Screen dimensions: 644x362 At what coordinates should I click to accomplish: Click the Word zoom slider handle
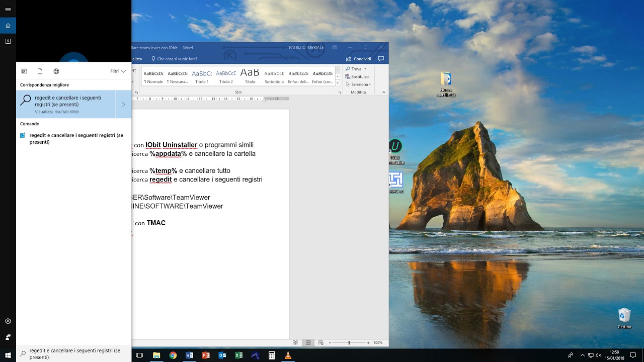pos(349,343)
